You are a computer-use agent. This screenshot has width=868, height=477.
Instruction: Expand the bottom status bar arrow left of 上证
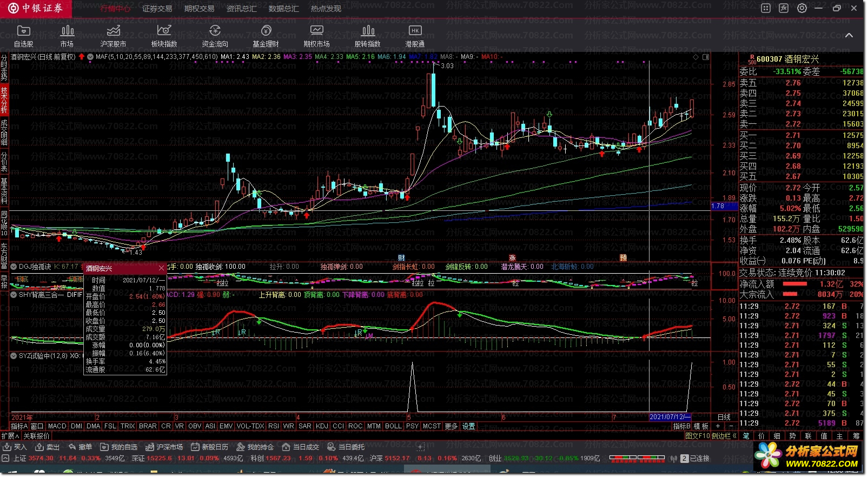click(x=5, y=458)
